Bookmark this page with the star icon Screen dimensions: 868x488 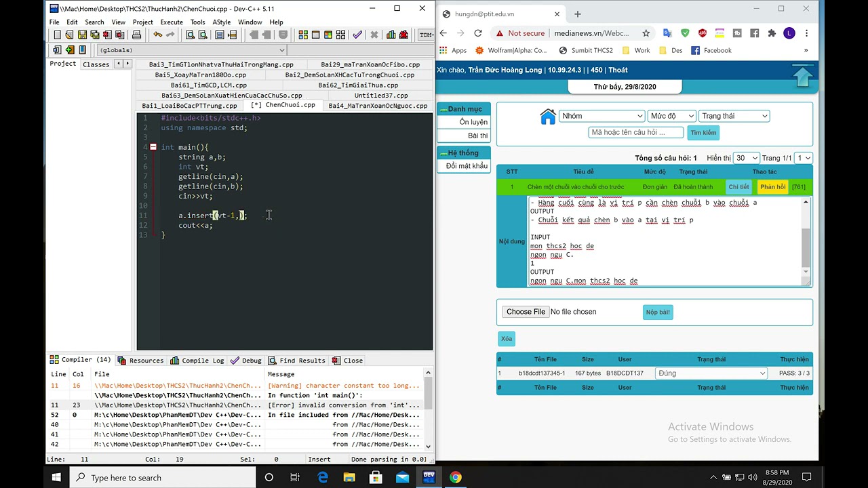pyautogui.click(x=646, y=33)
